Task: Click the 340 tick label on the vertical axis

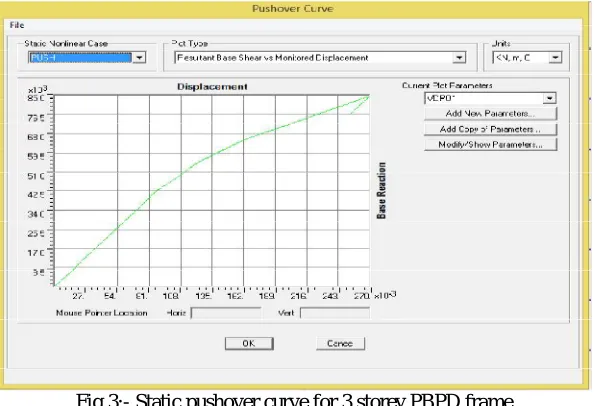Action: tap(36, 214)
